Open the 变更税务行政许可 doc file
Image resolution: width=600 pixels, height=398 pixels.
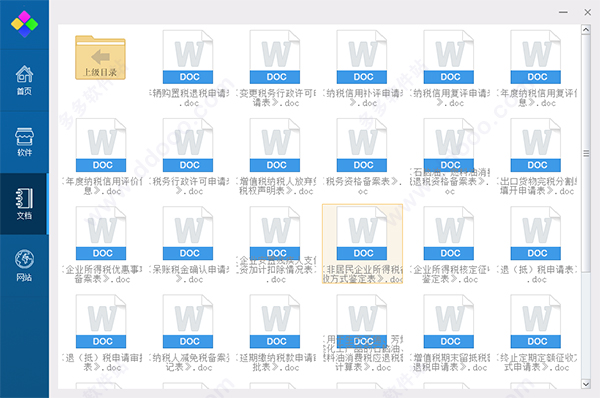click(275, 69)
